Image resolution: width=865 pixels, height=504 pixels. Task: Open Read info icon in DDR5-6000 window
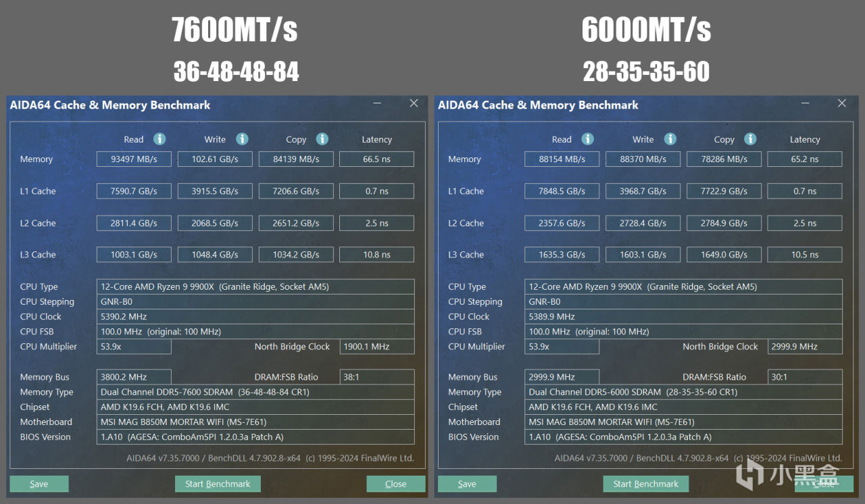click(588, 138)
